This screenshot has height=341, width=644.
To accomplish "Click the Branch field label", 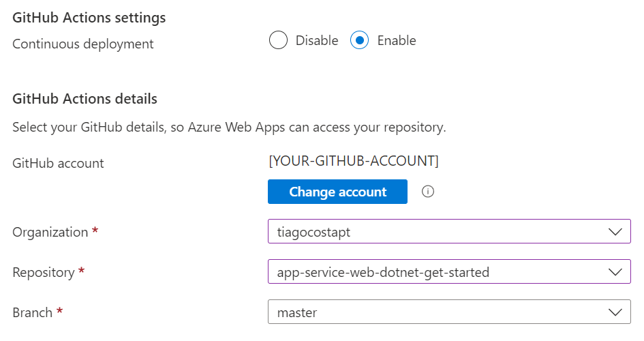I will (33, 312).
